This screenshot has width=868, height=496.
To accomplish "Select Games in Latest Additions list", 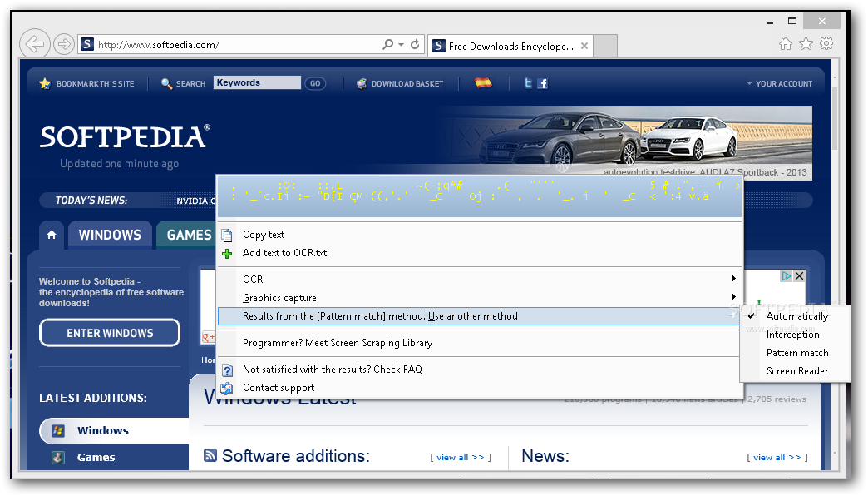I will (x=96, y=457).
